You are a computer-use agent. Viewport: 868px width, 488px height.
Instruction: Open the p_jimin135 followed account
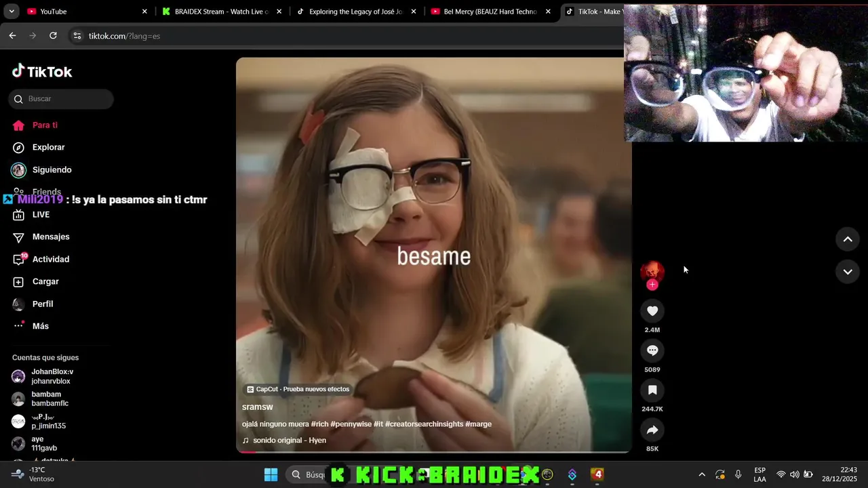(x=48, y=421)
